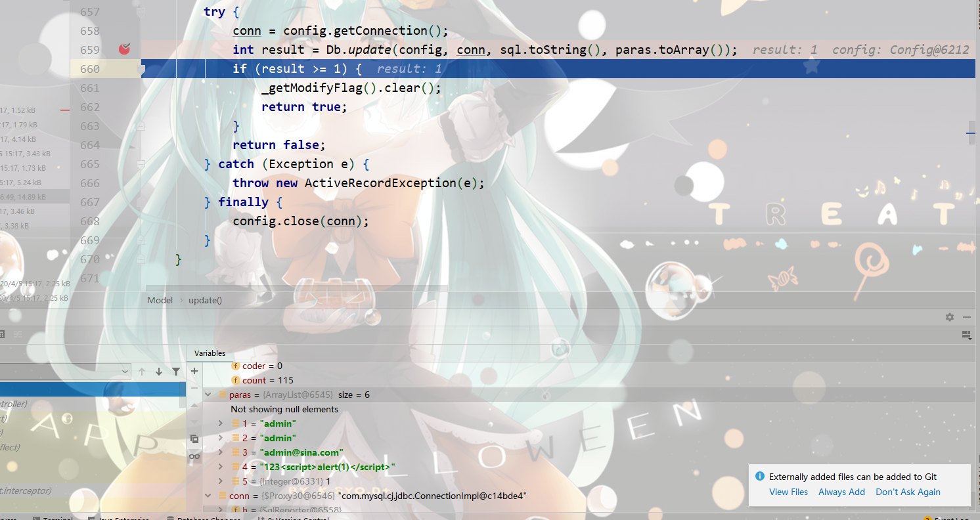Image resolution: width=980 pixels, height=520 pixels.
Task: Click 'Not showing null elements' text
Action: [x=284, y=409]
